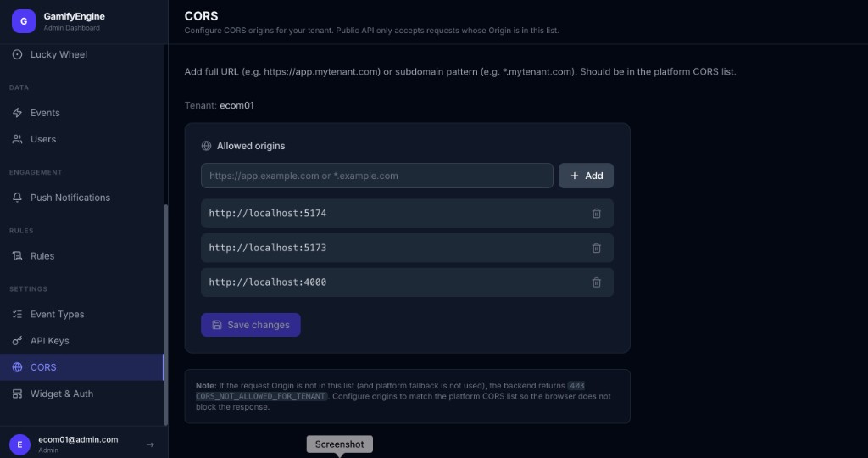Navigate to Event Types settings
This screenshot has width=868, height=458.
(x=57, y=315)
